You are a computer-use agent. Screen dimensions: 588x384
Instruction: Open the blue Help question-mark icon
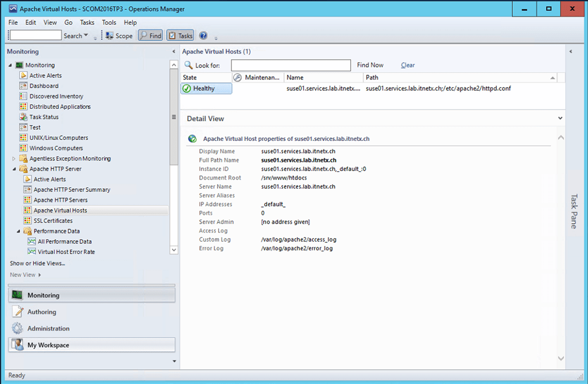click(x=203, y=36)
